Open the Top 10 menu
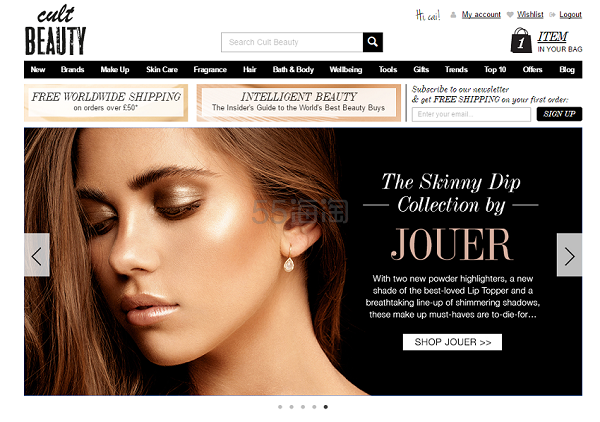This screenshot has width=600, height=422. [495, 70]
